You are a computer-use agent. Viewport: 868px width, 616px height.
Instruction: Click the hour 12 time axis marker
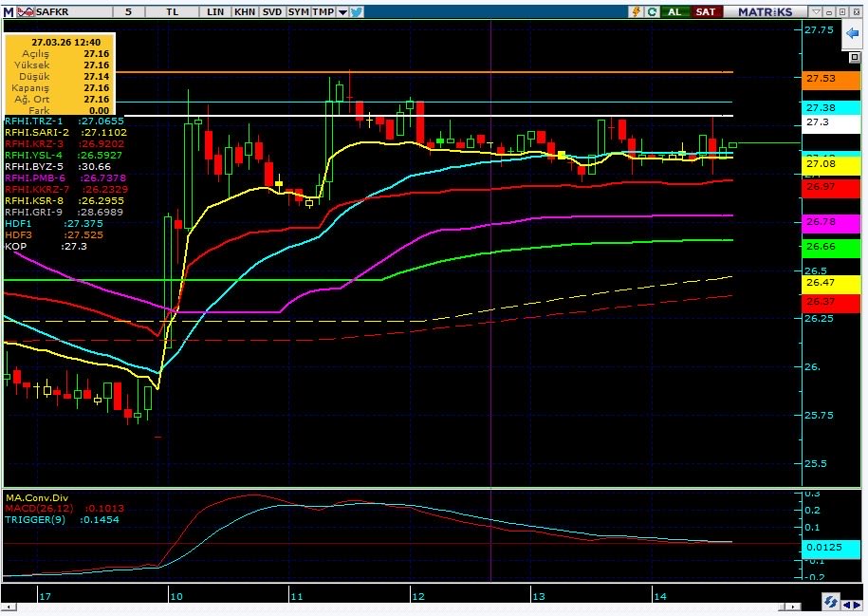click(x=417, y=597)
